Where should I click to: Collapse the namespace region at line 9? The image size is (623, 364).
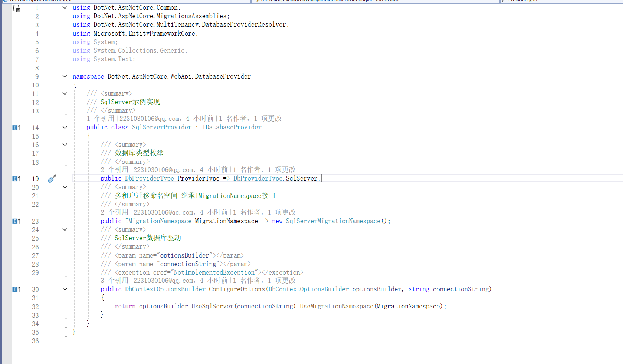[65, 76]
